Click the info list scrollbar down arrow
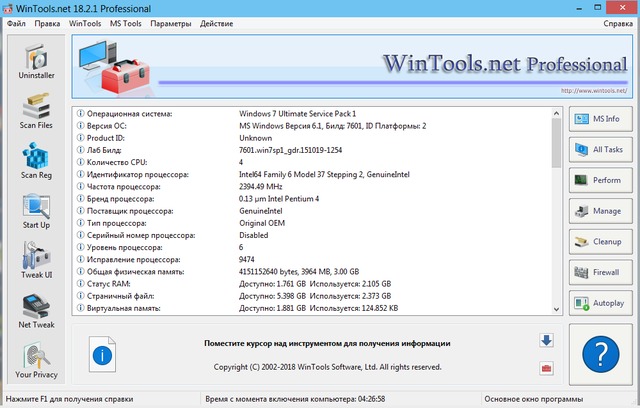The image size is (640, 408). [558, 307]
